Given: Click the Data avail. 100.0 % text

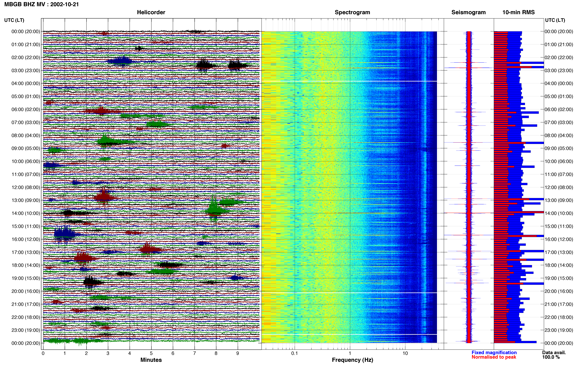Looking at the screenshot, I should point(554,355).
